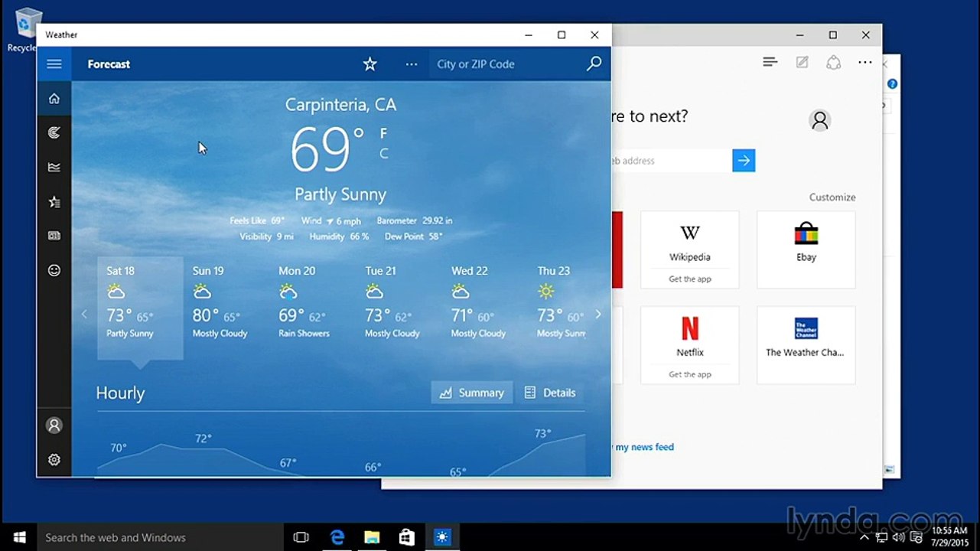Open the Wikipedia top site tile
This screenshot has width=980, height=551.
(x=690, y=249)
